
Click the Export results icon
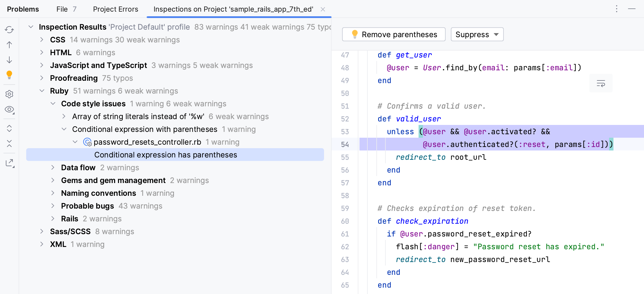click(9, 163)
